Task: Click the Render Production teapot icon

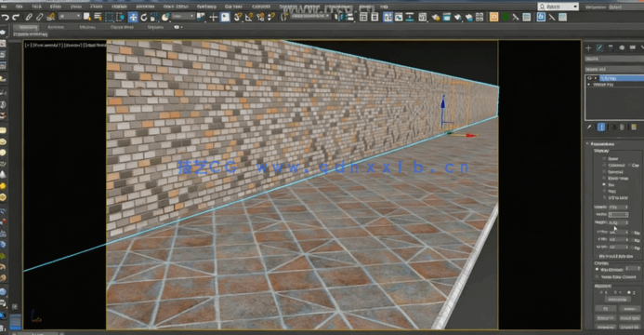Action: click(x=457, y=17)
